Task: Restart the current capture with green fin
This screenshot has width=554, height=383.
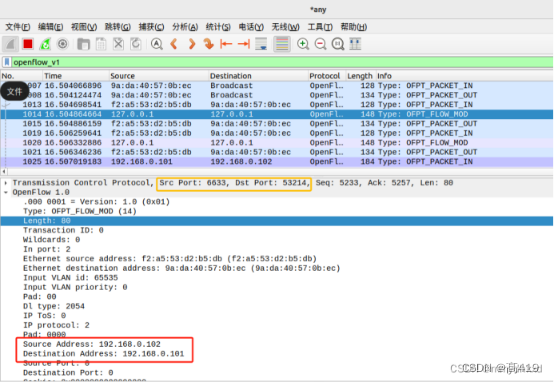Action: click(45, 44)
